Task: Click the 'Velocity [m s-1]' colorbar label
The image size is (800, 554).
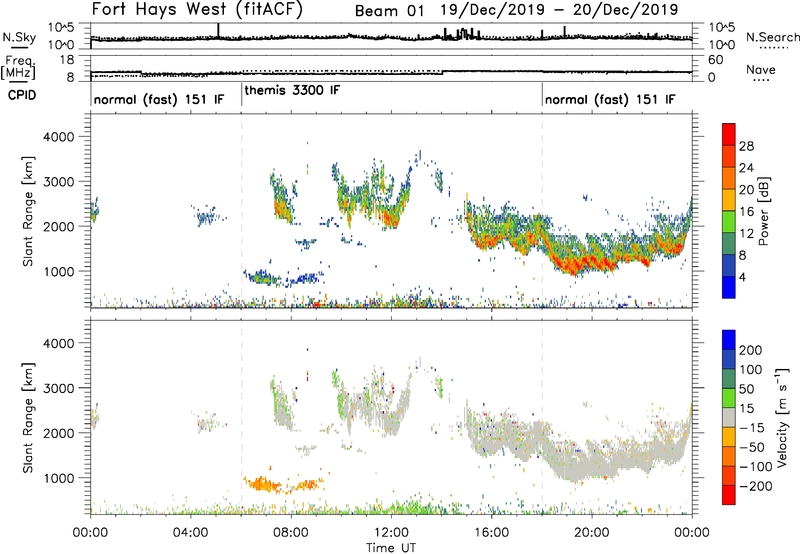Action: click(x=781, y=417)
